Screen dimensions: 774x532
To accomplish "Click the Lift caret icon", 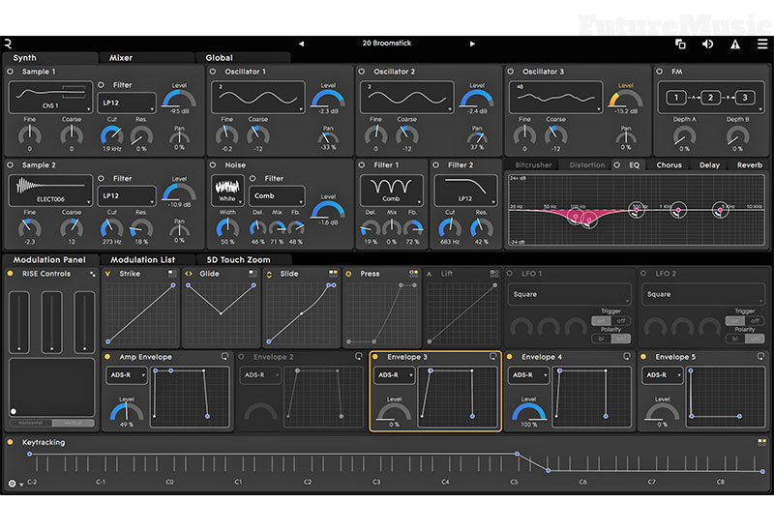I will [x=429, y=274].
